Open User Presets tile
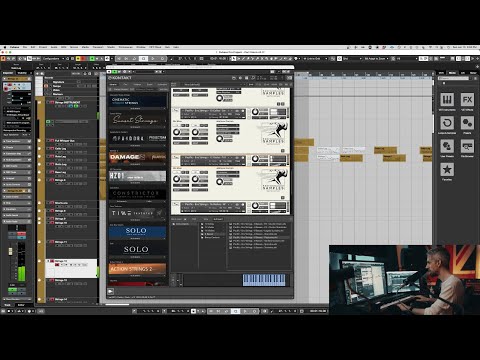 tap(447, 146)
